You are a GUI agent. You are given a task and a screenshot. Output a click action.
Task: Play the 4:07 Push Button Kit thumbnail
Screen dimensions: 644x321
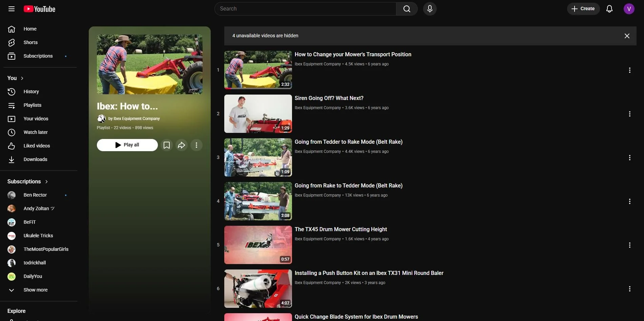(x=258, y=288)
